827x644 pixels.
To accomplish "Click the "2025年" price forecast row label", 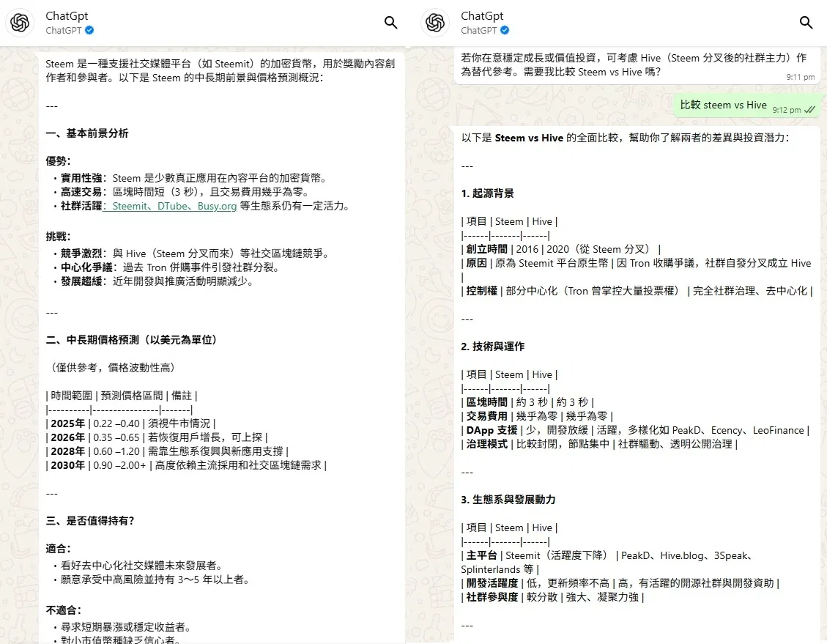I will click(67, 423).
